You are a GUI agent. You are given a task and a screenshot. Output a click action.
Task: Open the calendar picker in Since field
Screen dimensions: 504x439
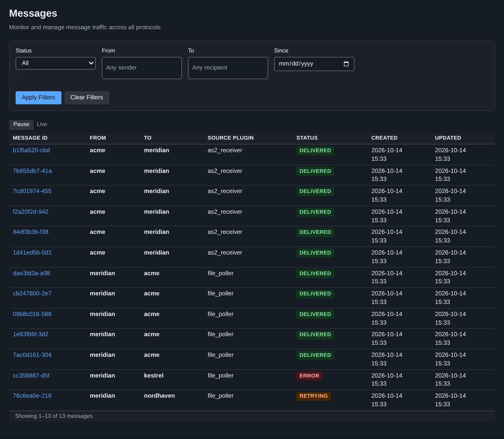(346, 64)
